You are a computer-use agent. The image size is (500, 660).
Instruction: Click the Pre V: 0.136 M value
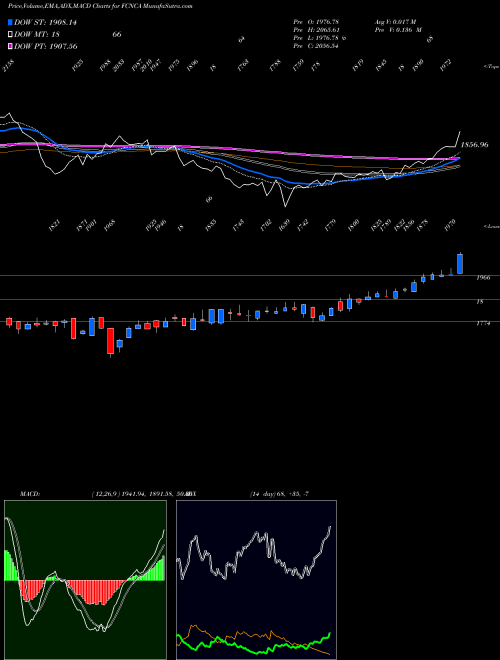click(398, 30)
